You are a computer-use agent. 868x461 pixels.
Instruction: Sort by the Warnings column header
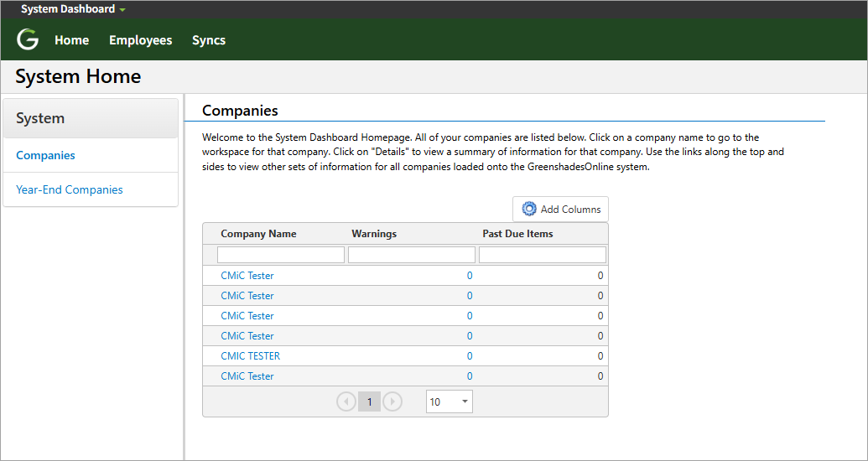click(374, 234)
